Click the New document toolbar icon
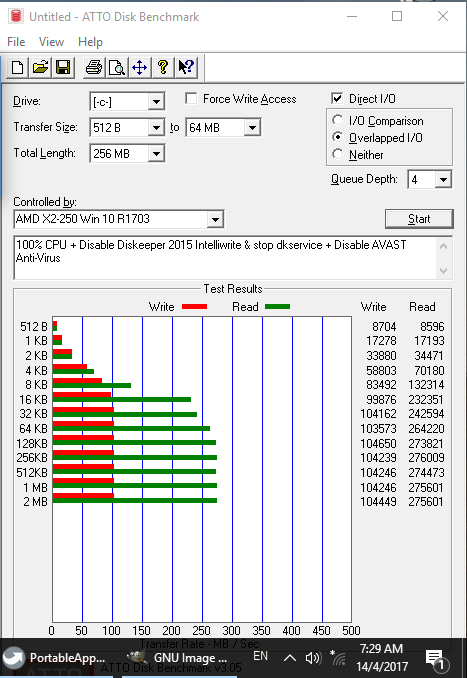 [x=18, y=68]
